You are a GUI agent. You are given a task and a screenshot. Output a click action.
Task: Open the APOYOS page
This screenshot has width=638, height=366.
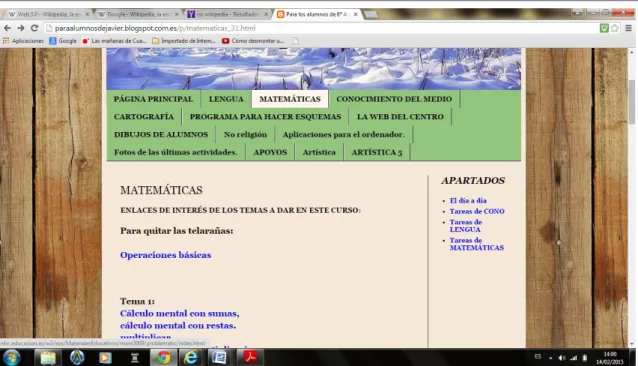coord(270,152)
